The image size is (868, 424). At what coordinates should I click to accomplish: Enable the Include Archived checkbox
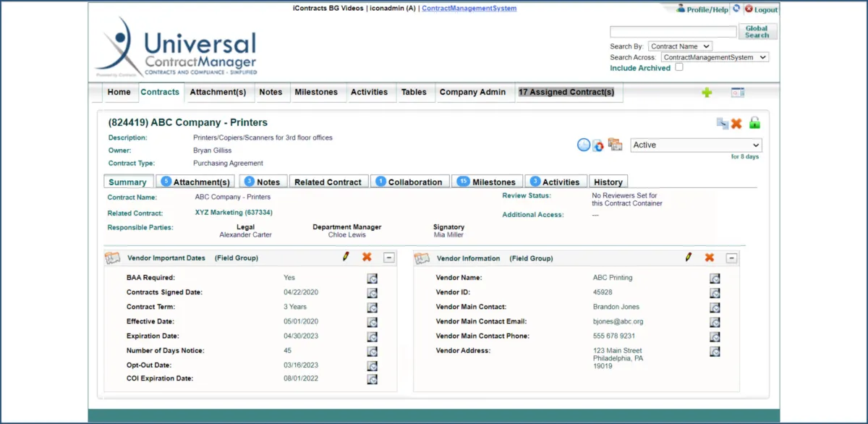(x=678, y=67)
